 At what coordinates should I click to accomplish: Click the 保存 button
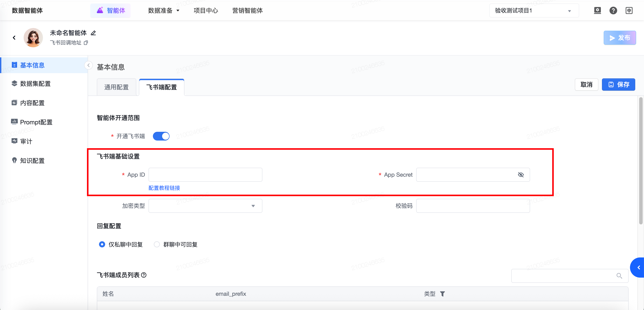[x=618, y=85]
